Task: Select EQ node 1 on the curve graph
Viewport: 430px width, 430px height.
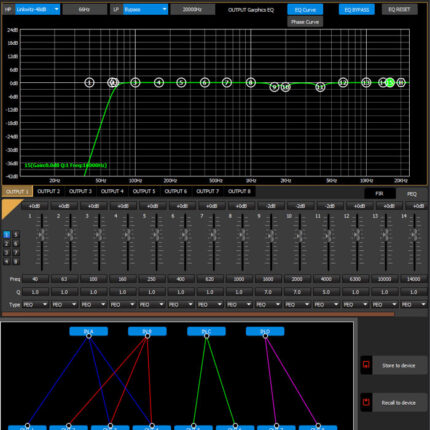Action: coord(89,82)
